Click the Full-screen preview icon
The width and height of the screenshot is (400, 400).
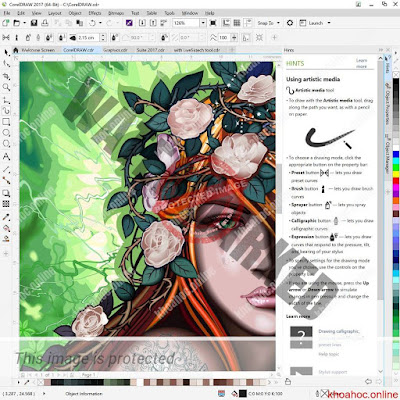pos(213,23)
